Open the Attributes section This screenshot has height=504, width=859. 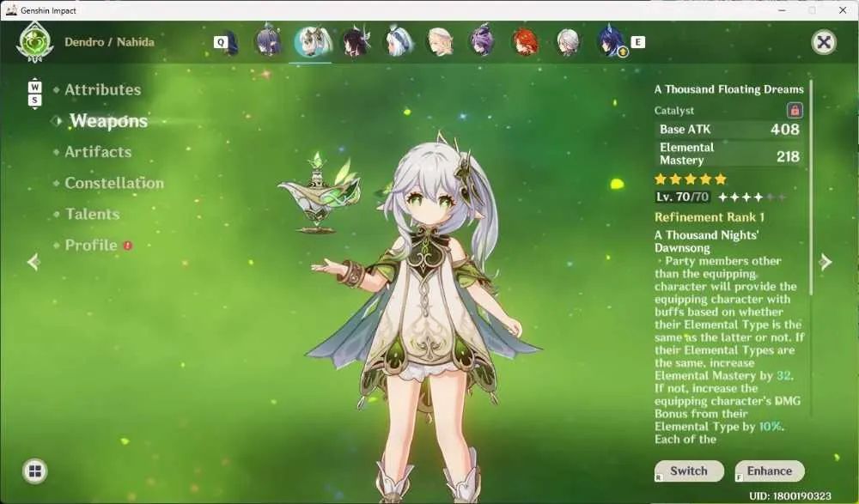[x=102, y=90]
